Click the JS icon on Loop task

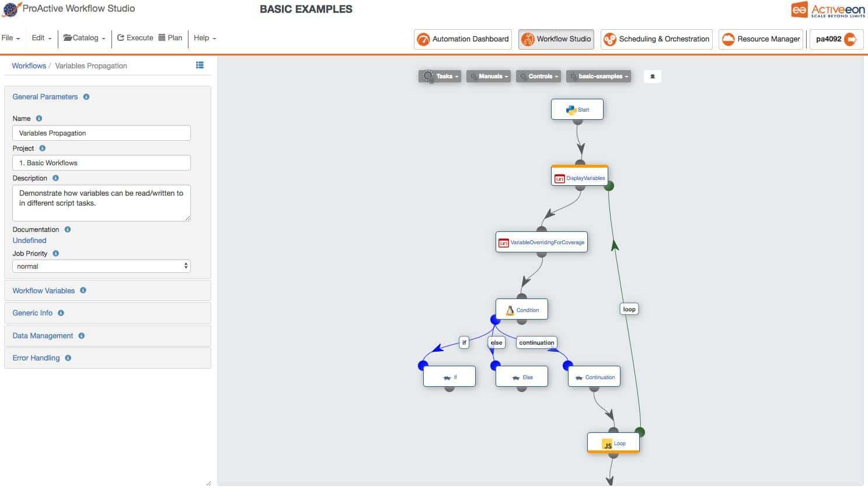click(607, 444)
